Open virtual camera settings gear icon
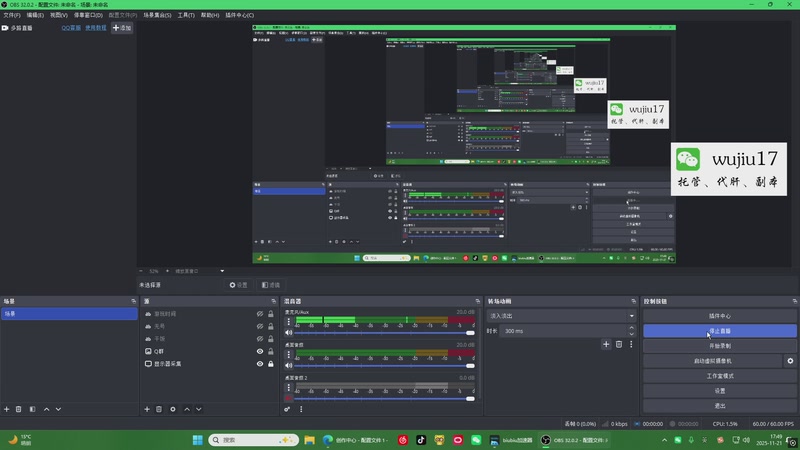800x450 pixels. click(790, 361)
